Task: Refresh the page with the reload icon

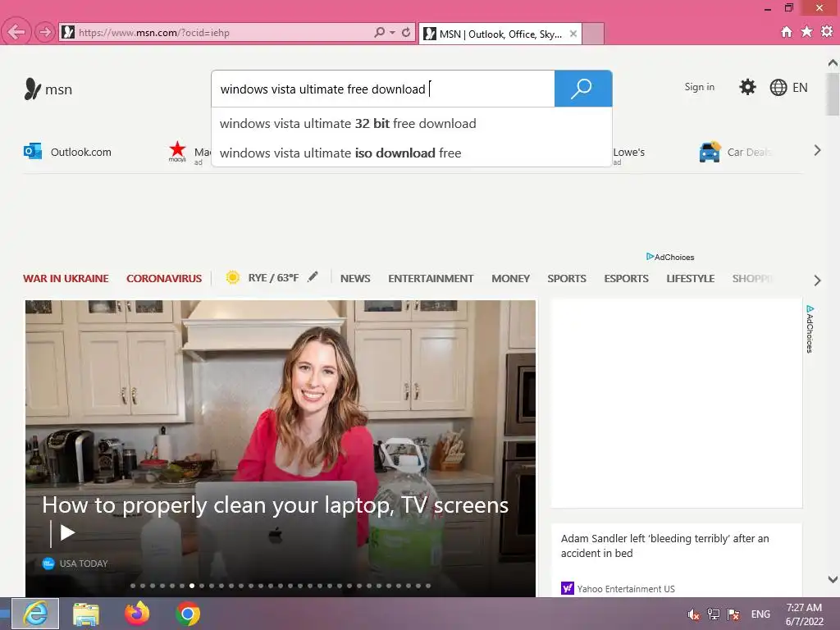Action: point(406,32)
